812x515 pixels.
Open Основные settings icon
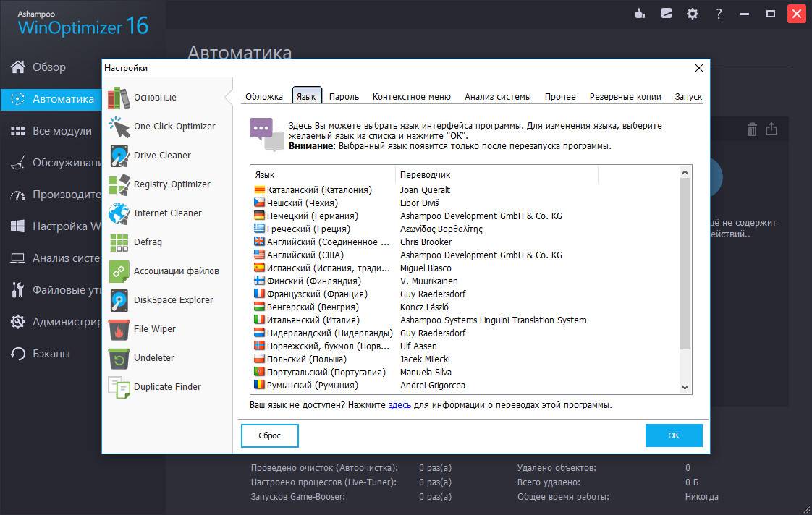coord(119,98)
